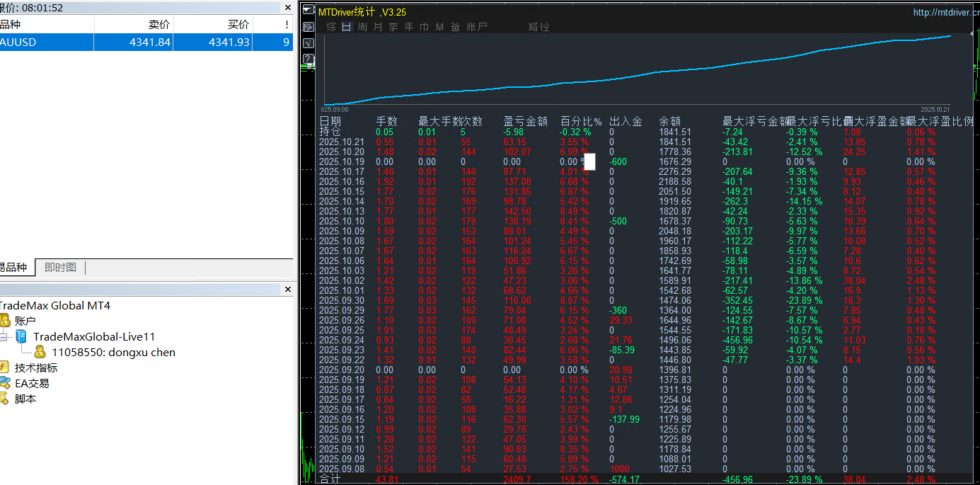Open the 币 symbol statistics tab
This screenshot has width=980, height=485.
point(425,27)
